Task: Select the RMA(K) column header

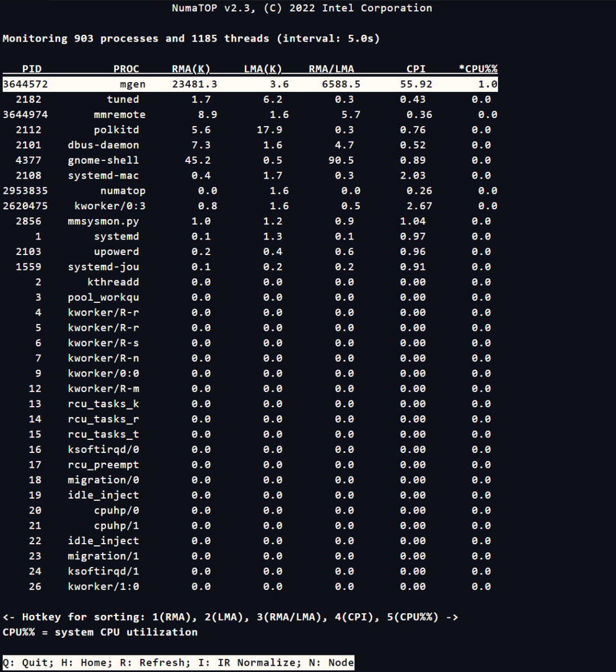Action: pyautogui.click(x=191, y=69)
